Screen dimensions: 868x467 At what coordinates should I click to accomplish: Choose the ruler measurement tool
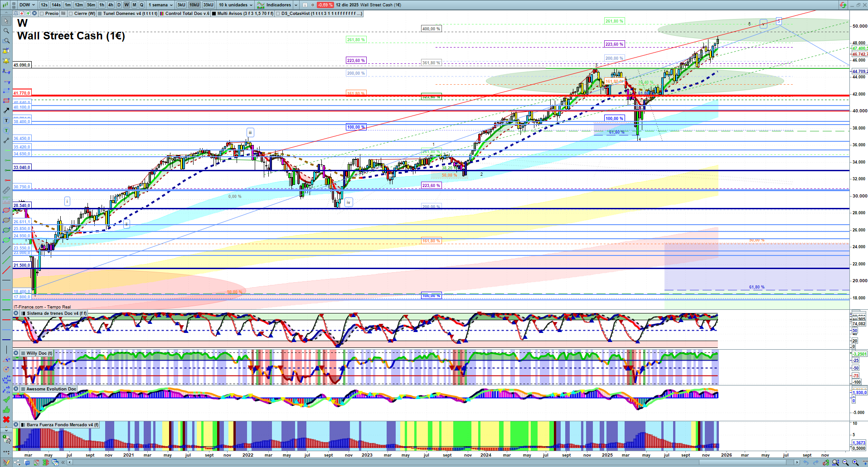[6, 190]
